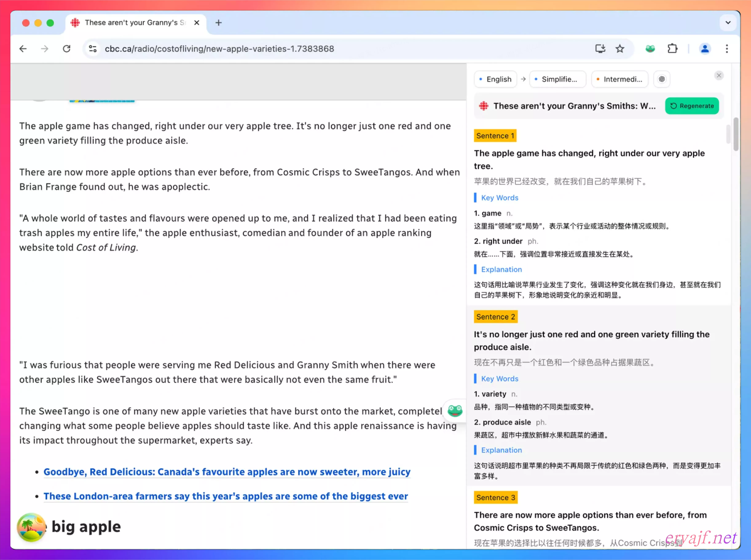Click the key phrase 'right under'
The width and height of the screenshot is (751, 560).
pos(503,241)
